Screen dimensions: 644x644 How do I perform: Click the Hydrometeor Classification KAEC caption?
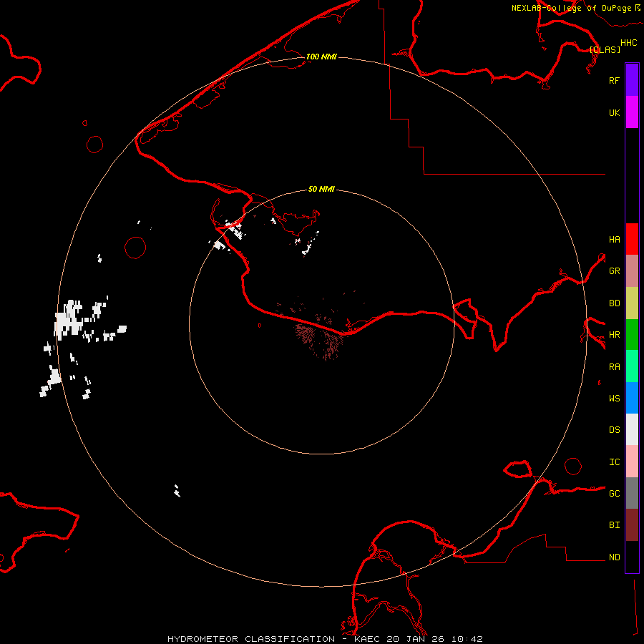click(x=325, y=639)
